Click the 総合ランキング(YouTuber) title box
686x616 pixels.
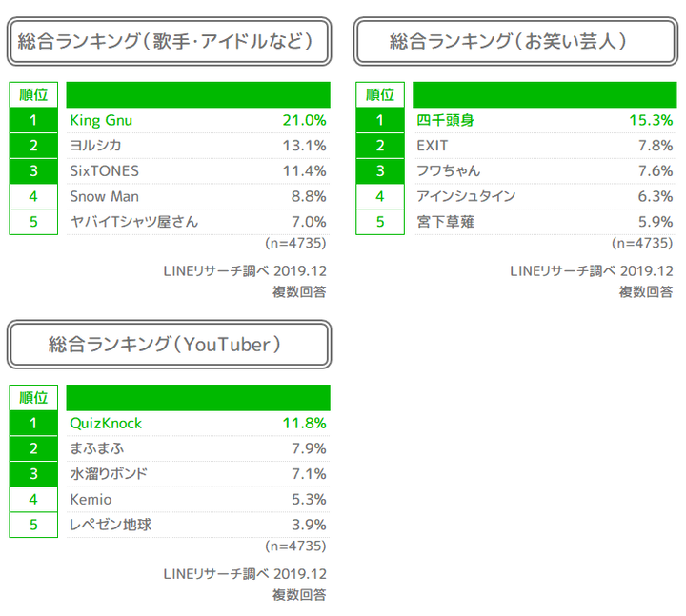tap(170, 345)
